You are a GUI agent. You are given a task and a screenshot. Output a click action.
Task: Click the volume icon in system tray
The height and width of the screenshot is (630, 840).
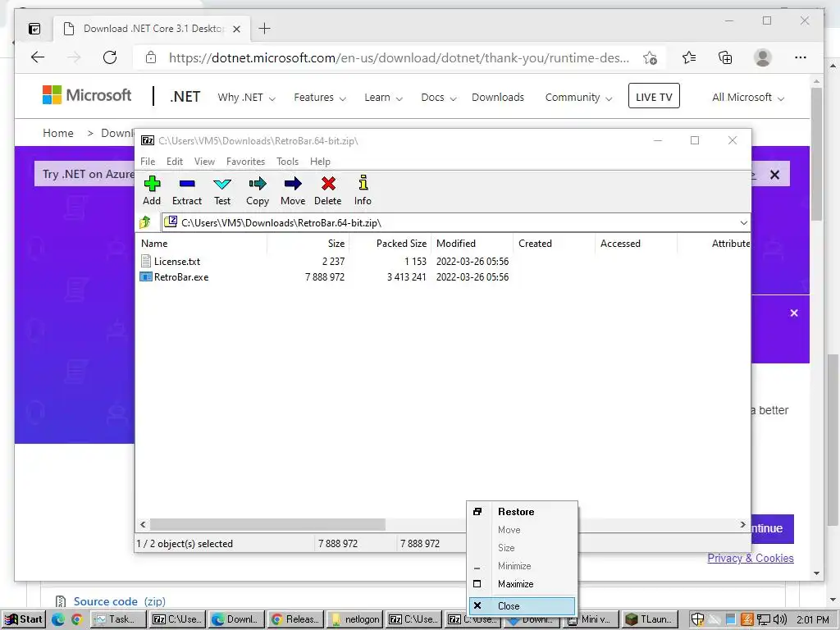click(780, 620)
